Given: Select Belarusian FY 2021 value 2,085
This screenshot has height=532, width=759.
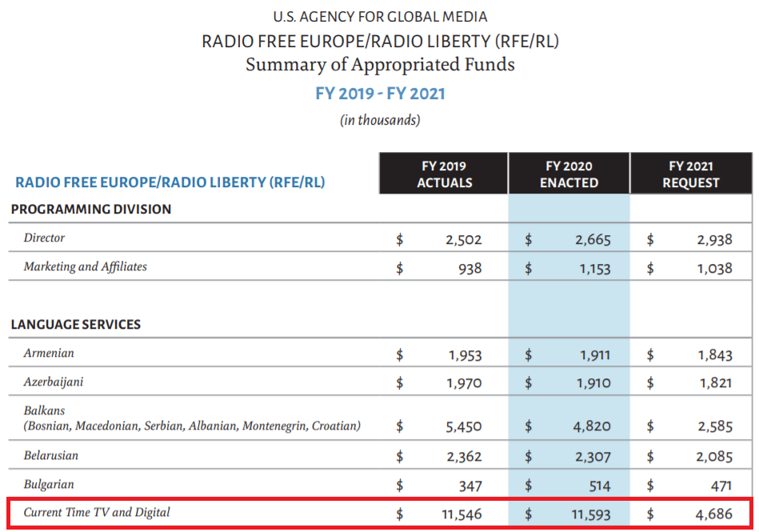Looking at the screenshot, I should click(714, 457).
